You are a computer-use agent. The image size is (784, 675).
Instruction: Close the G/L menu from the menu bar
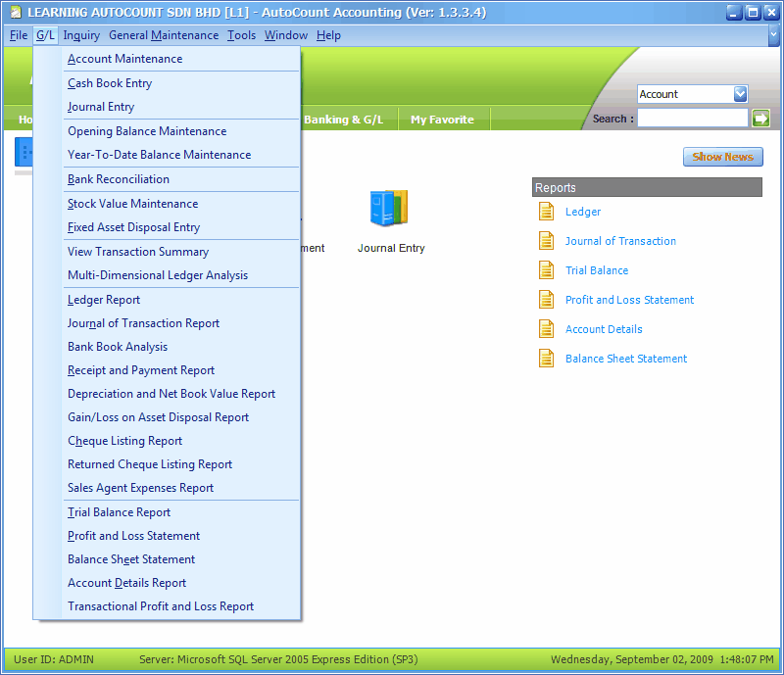45,35
